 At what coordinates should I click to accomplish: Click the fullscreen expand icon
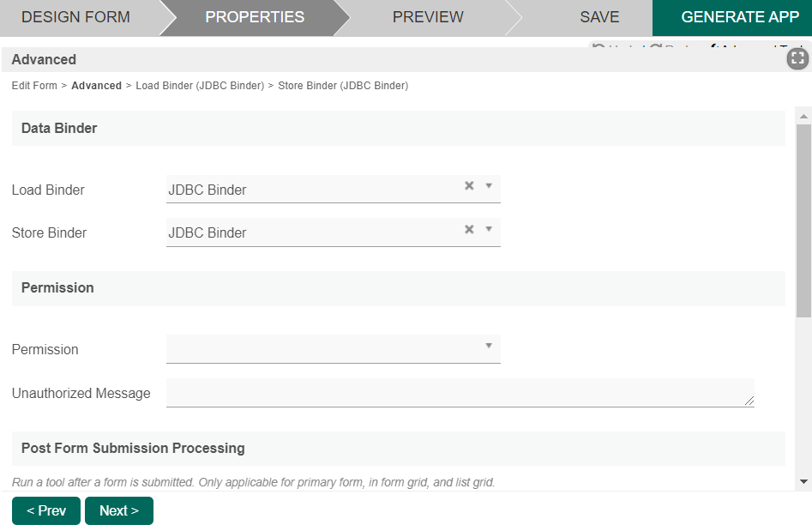797,58
